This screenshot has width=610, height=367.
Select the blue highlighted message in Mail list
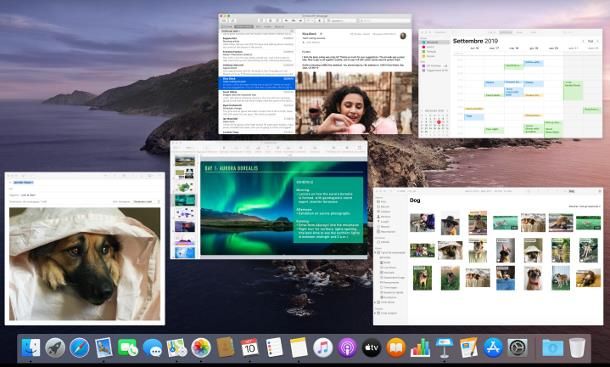(x=258, y=84)
